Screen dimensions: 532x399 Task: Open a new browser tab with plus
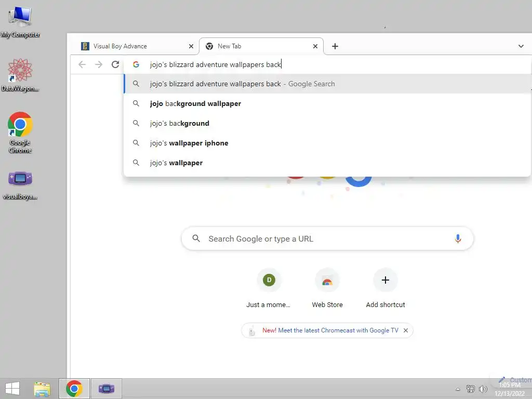(335, 46)
